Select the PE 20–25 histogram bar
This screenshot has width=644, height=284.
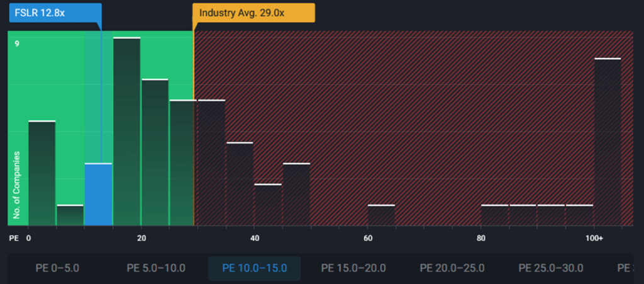[155, 152]
